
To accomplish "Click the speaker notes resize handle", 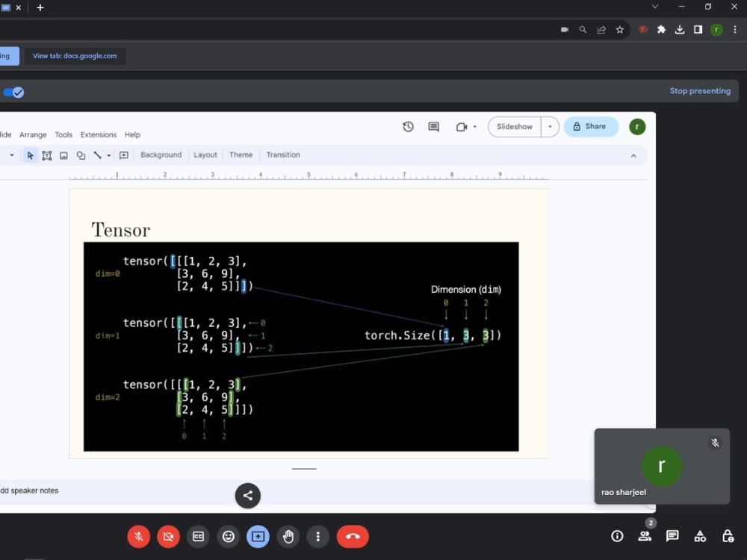I will [304, 469].
